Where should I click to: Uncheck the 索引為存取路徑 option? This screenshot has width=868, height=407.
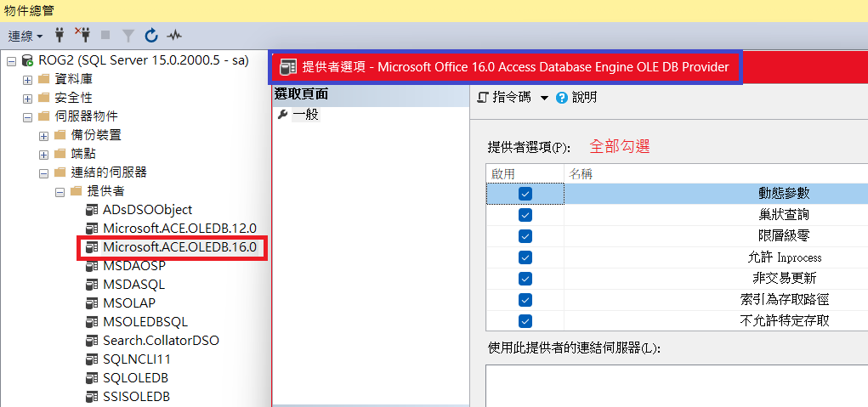click(525, 300)
